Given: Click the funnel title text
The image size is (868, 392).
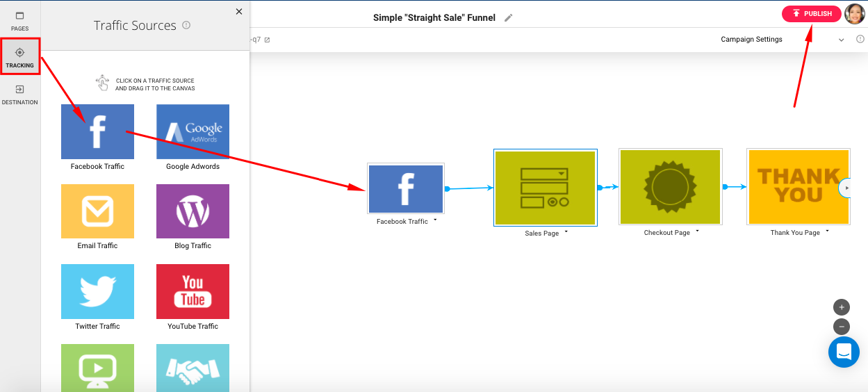Looking at the screenshot, I should click(434, 17).
